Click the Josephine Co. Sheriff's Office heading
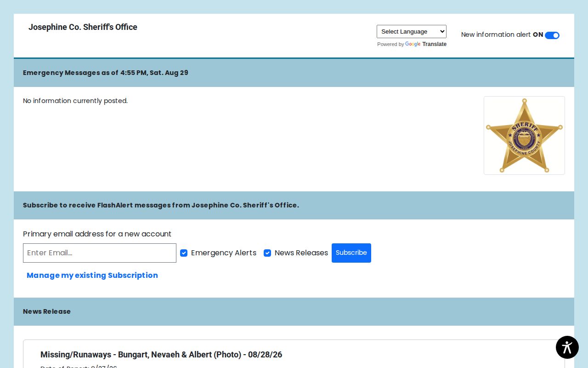This screenshot has height=368, width=588. [x=83, y=27]
